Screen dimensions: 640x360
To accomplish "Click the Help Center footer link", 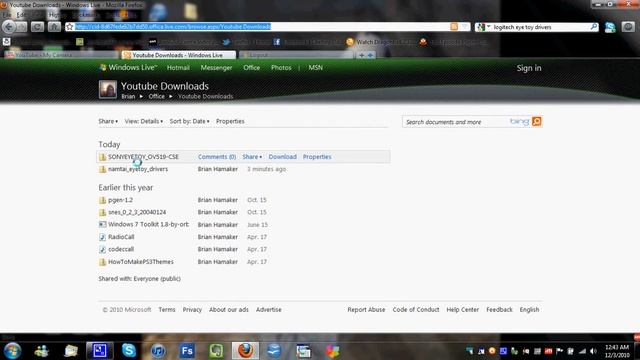I will click(462, 310).
